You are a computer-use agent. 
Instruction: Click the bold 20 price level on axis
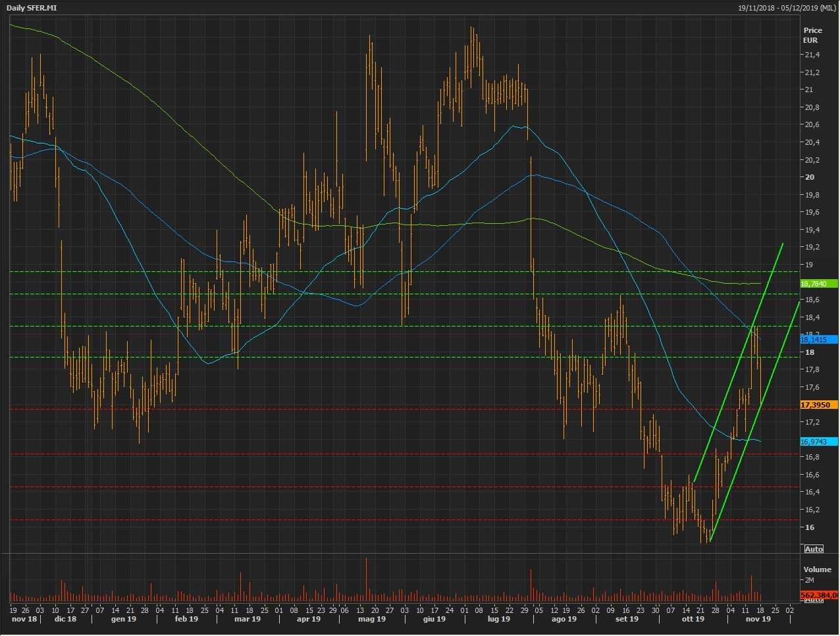pos(809,177)
